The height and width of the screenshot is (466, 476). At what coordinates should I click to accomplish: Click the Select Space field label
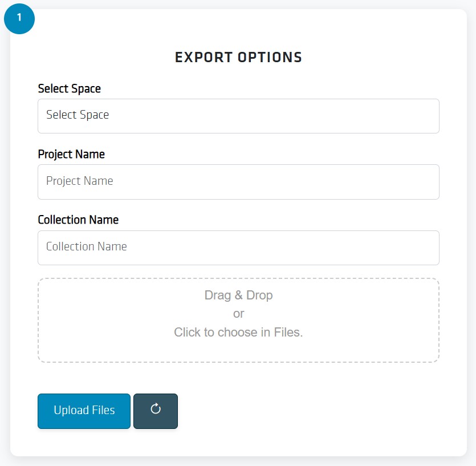69,88
